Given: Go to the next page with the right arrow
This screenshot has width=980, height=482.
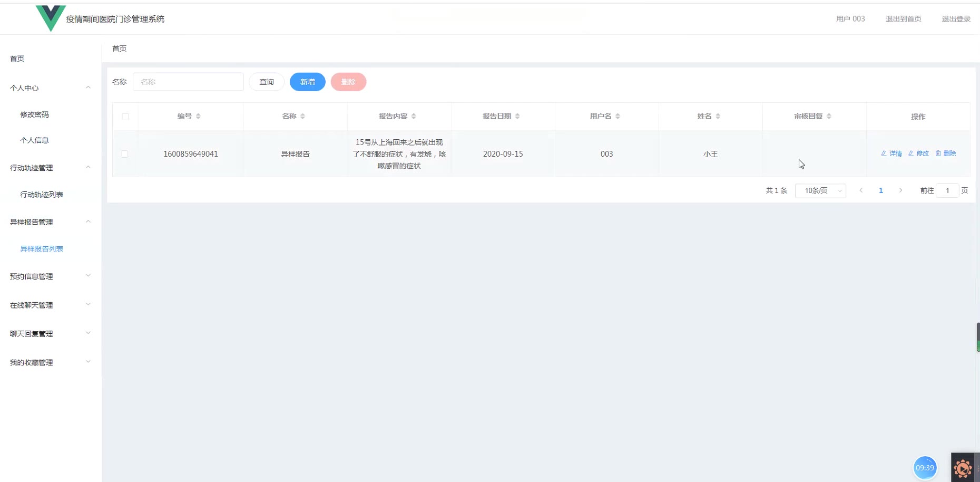Looking at the screenshot, I should [x=900, y=190].
